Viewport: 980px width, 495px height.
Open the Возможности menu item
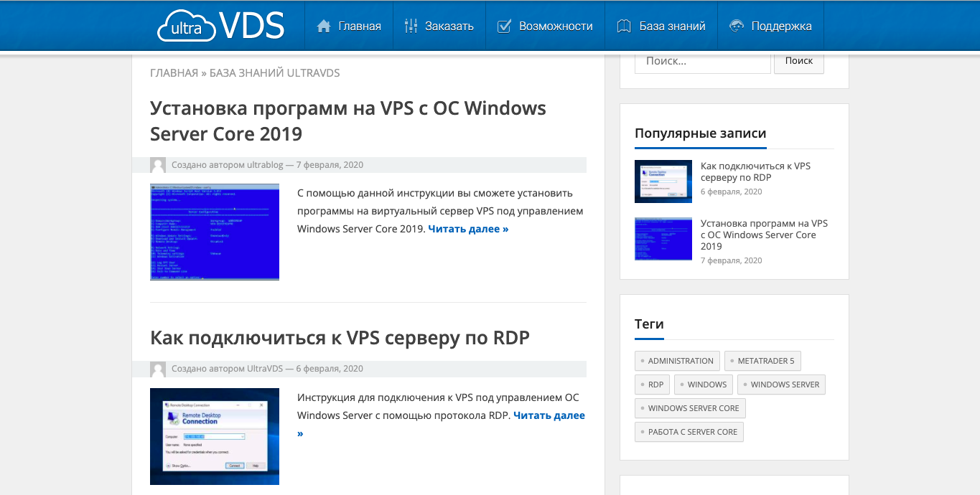point(546,26)
